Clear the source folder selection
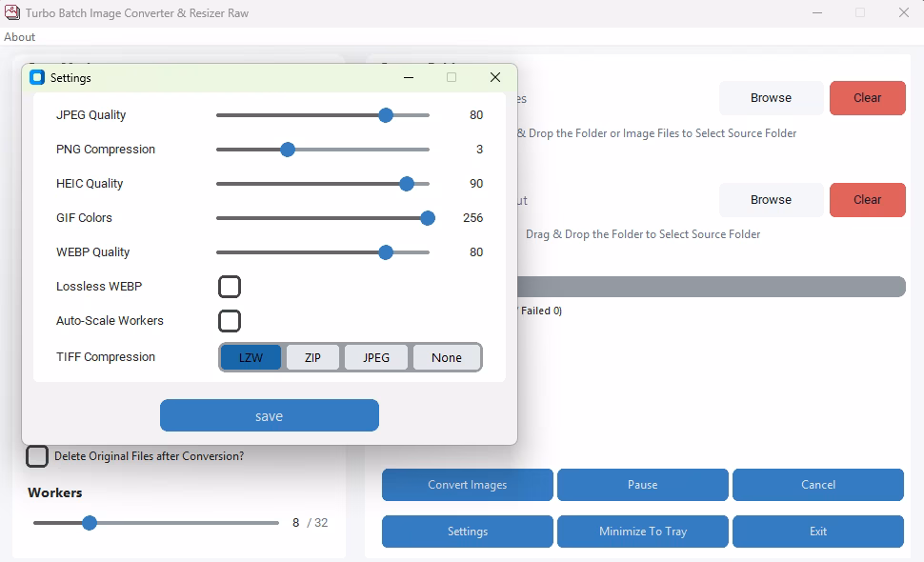 point(868,98)
